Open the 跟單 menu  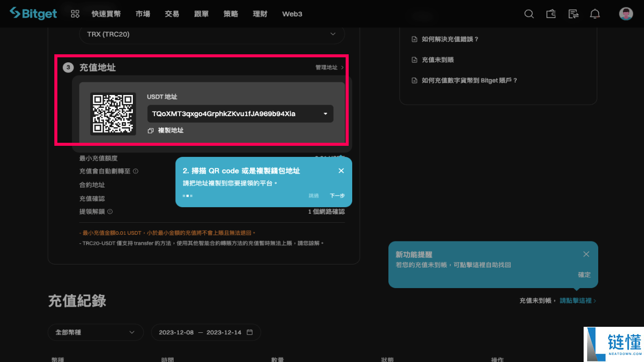pos(201,14)
